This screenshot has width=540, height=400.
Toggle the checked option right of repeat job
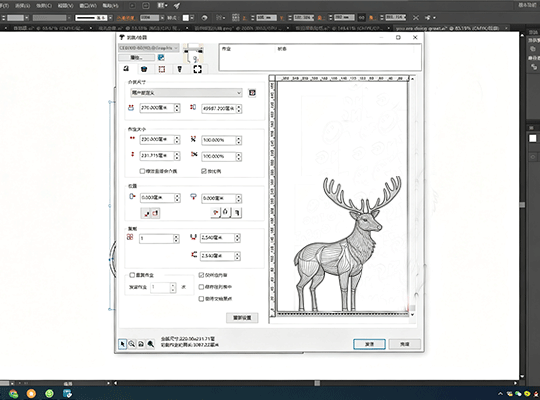tap(201, 275)
